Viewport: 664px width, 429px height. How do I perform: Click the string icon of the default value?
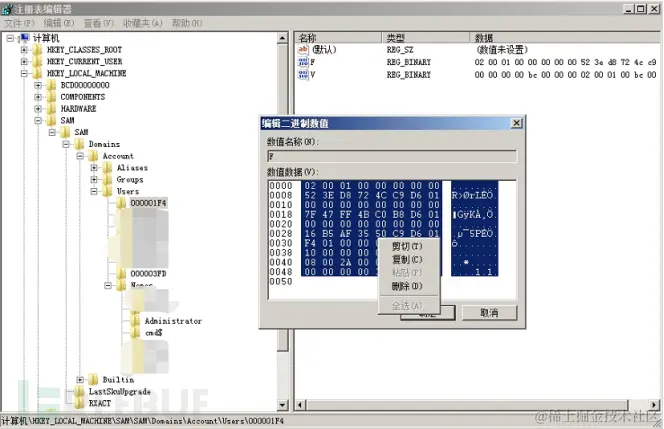pos(303,50)
